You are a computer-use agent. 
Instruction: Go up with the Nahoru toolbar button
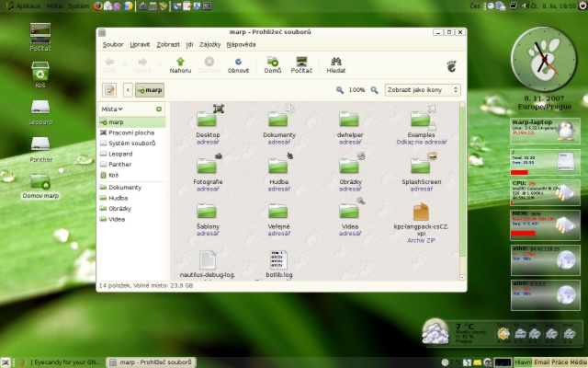[180, 65]
